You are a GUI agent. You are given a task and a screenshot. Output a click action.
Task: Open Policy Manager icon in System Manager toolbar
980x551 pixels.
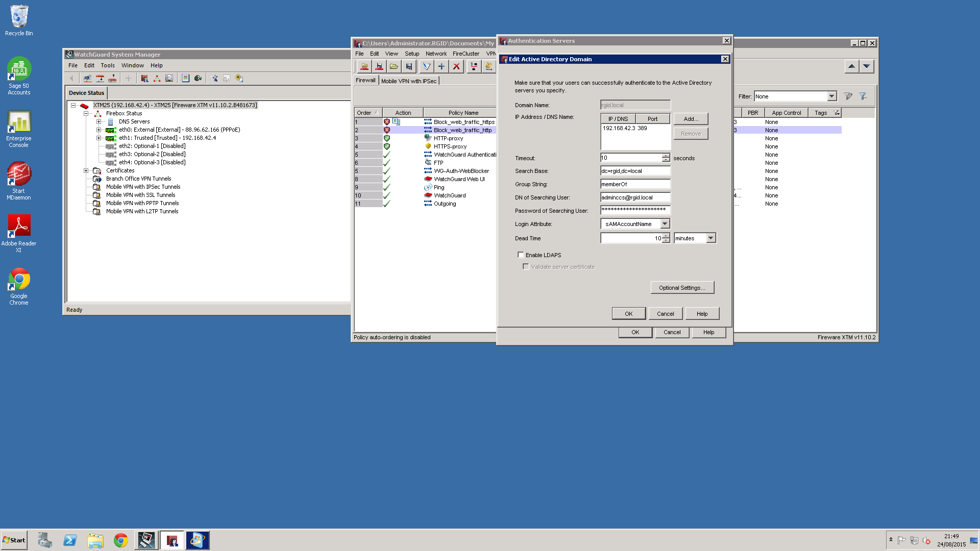(x=144, y=78)
